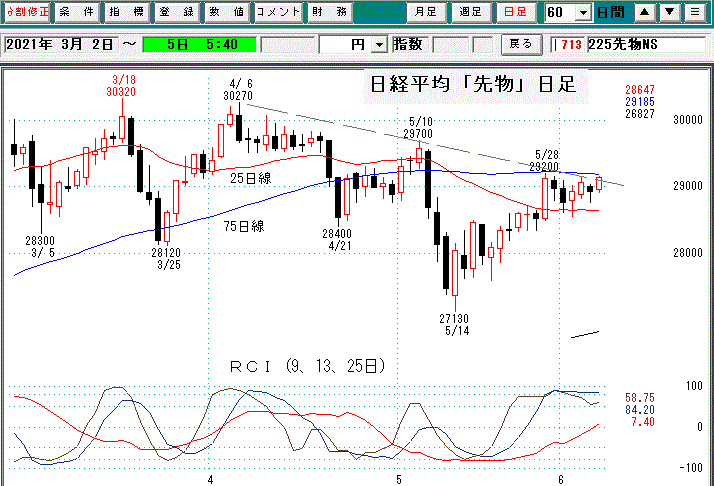Click the down triangle arrow button
Screen dimensions: 714x486
click(669, 12)
